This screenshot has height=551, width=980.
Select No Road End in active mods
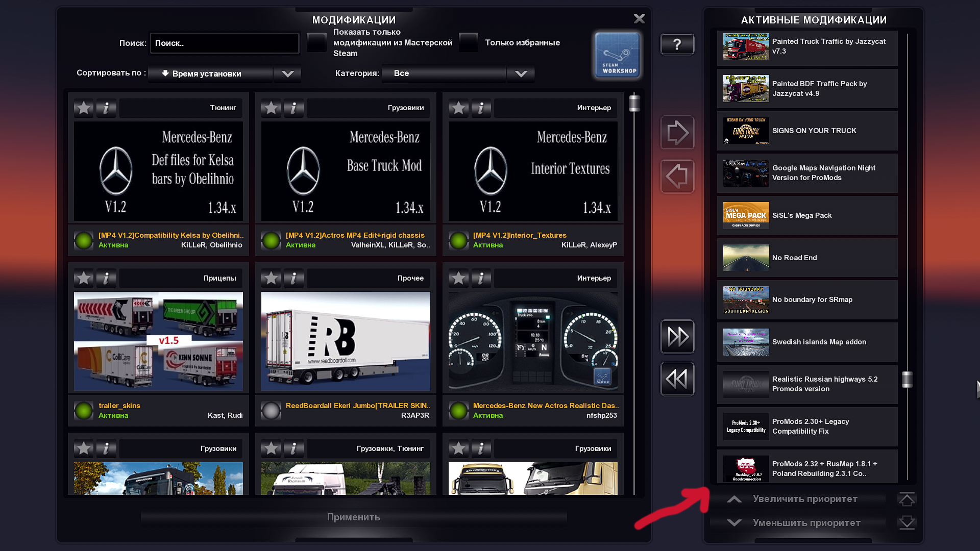807,258
